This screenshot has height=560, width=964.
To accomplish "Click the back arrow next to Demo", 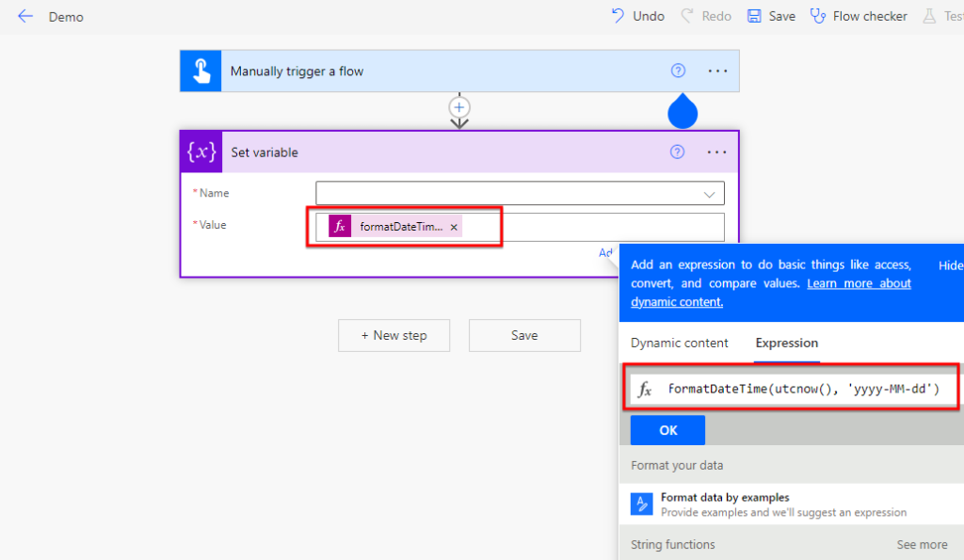I will (25, 17).
